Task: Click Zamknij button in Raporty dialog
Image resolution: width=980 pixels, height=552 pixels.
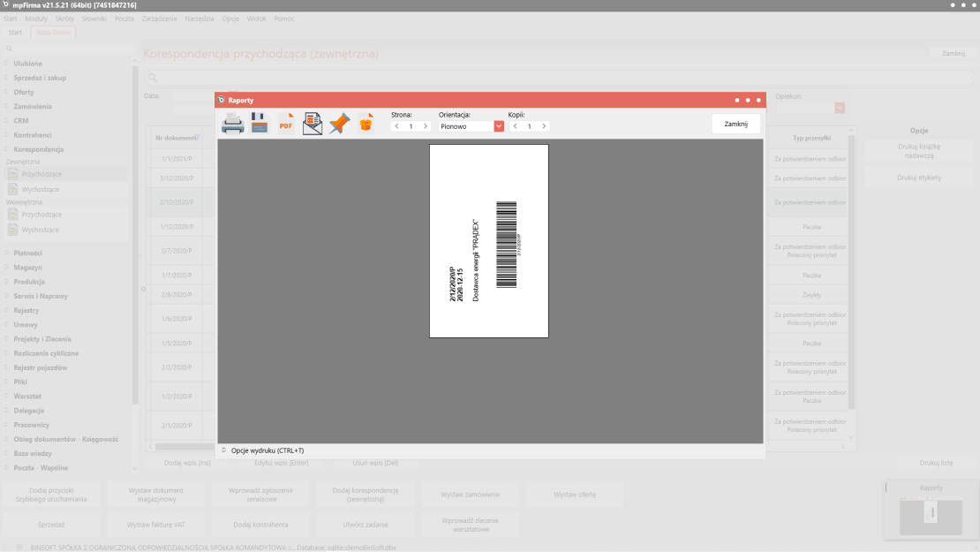Action: [x=735, y=124]
